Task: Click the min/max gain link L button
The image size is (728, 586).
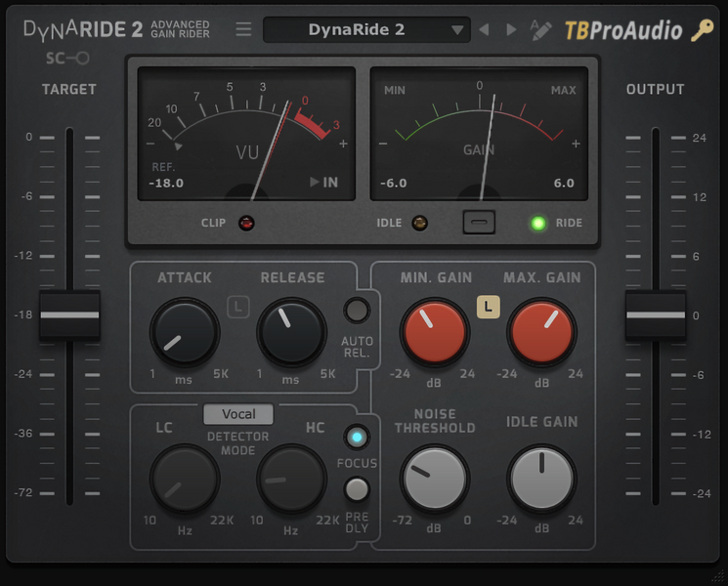Action: pyautogui.click(x=488, y=307)
